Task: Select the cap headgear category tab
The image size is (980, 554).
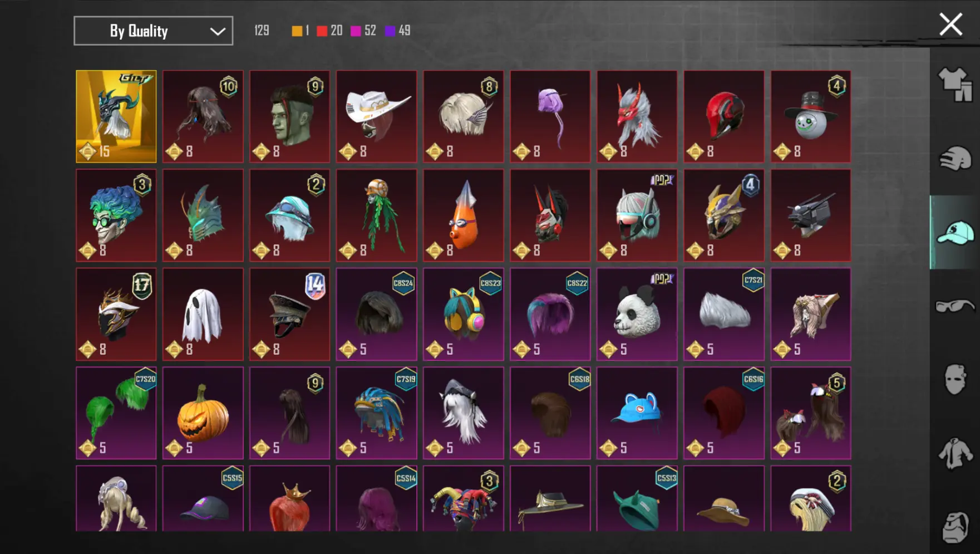Action: tap(955, 233)
